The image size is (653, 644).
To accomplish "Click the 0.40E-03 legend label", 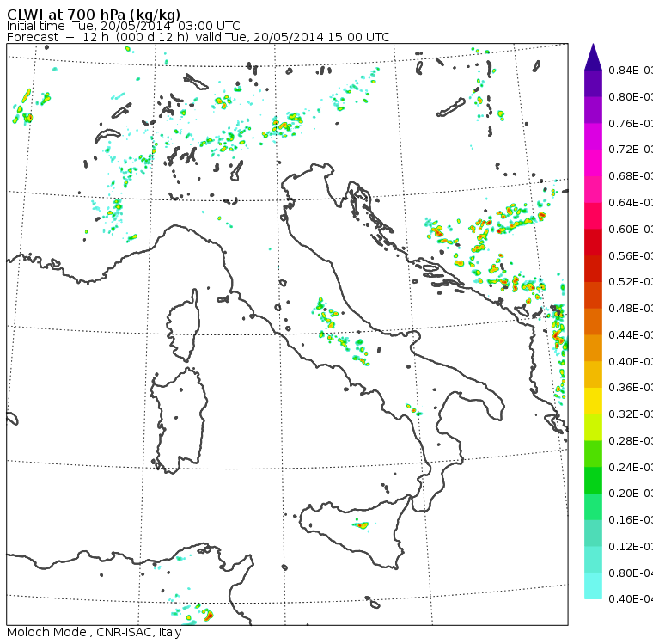I will coord(631,361).
